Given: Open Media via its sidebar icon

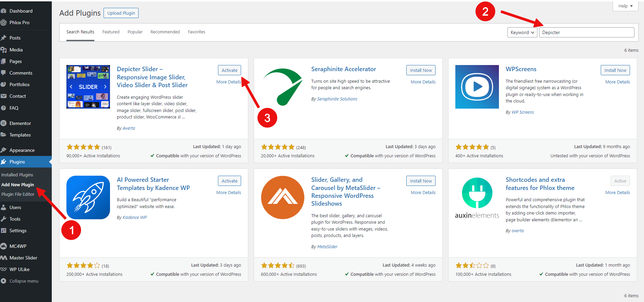Looking at the screenshot, I should pyautogui.click(x=3, y=50).
